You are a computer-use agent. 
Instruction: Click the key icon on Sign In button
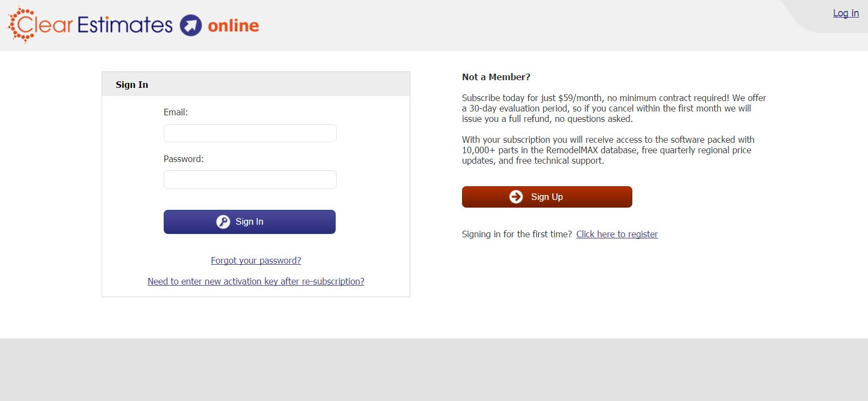click(x=223, y=222)
